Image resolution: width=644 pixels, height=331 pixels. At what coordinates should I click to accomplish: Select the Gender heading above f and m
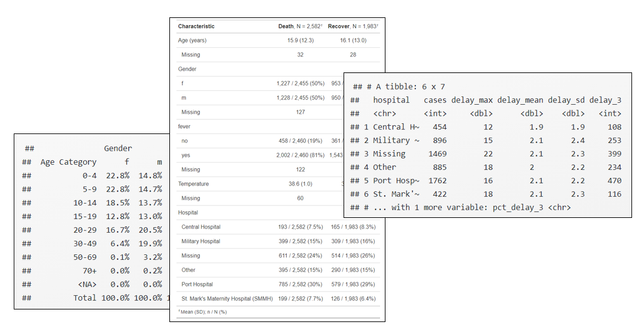point(118,148)
